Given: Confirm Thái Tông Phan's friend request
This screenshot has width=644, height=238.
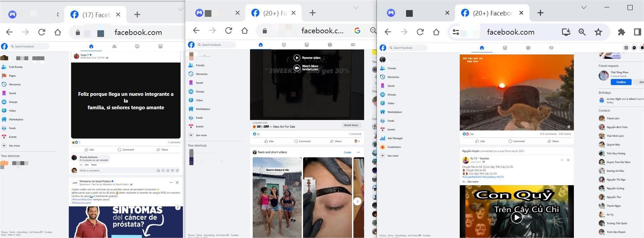Looking at the screenshot, I should 621,82.
